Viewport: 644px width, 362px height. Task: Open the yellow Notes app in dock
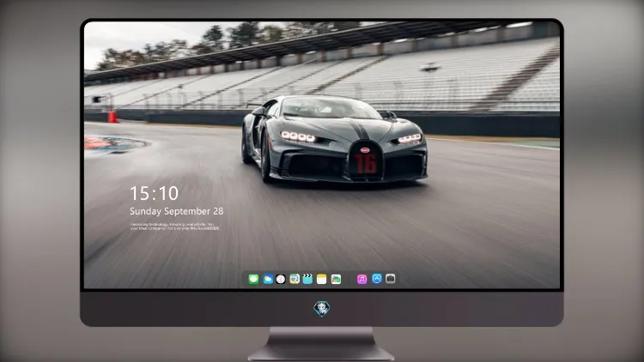point(322,279)
